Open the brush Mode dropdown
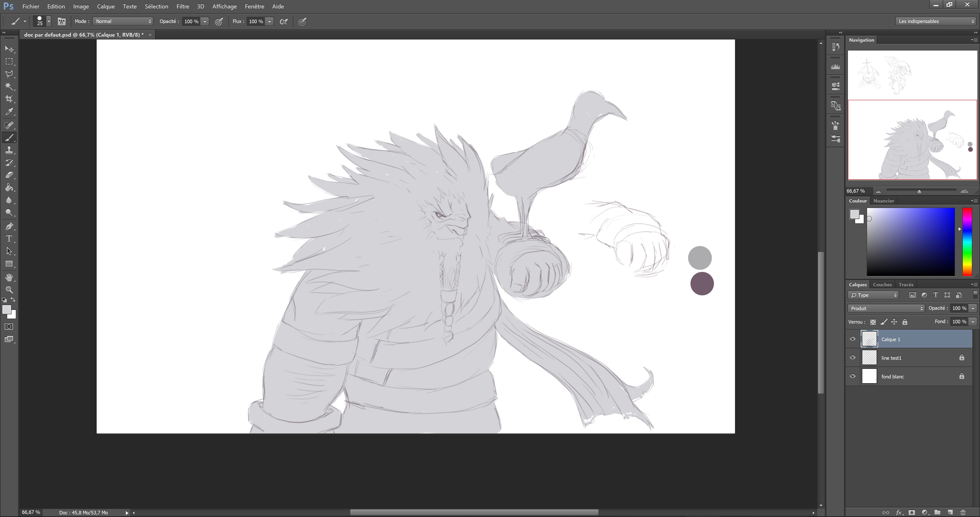 point(122,21)
